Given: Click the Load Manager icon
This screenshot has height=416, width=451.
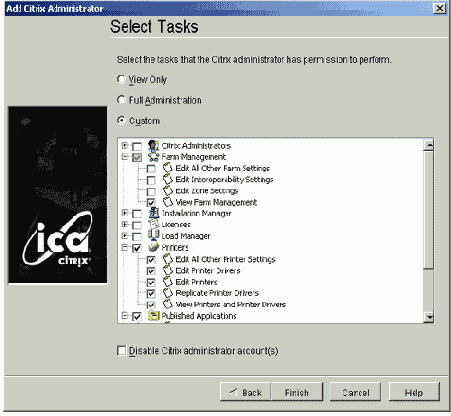Looking at the screenshot, I should pyautogui.click(x=153, y=235).
